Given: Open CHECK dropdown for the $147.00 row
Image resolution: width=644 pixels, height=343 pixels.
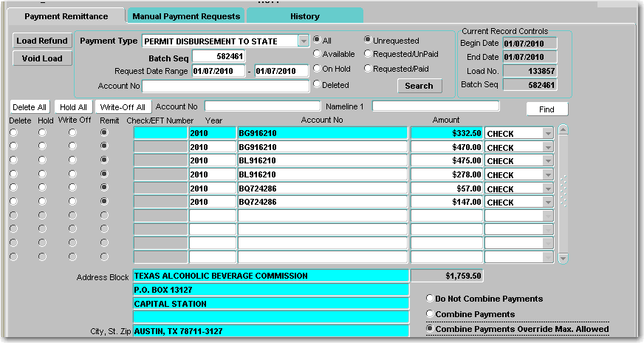Looking at the screenshot, I should coord(548,203).
